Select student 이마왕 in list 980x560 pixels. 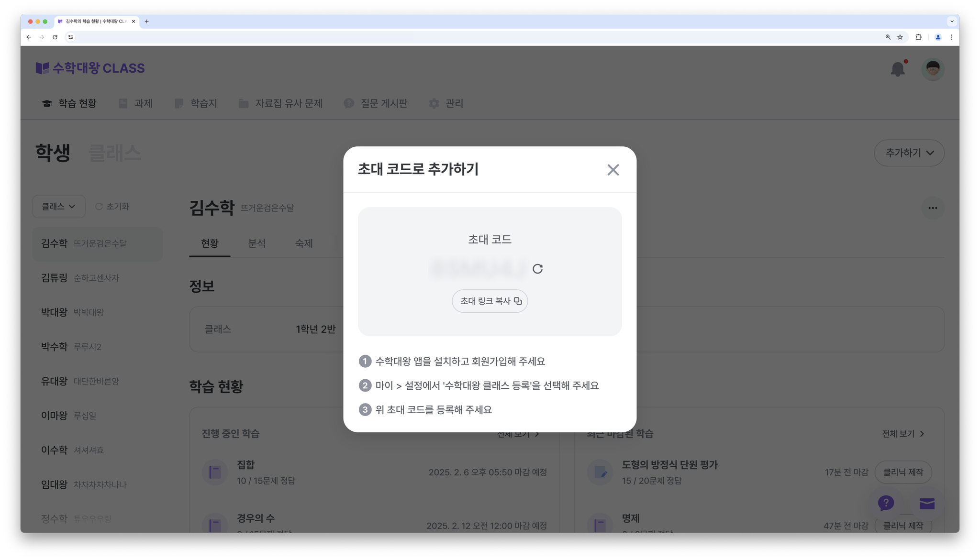98,416
